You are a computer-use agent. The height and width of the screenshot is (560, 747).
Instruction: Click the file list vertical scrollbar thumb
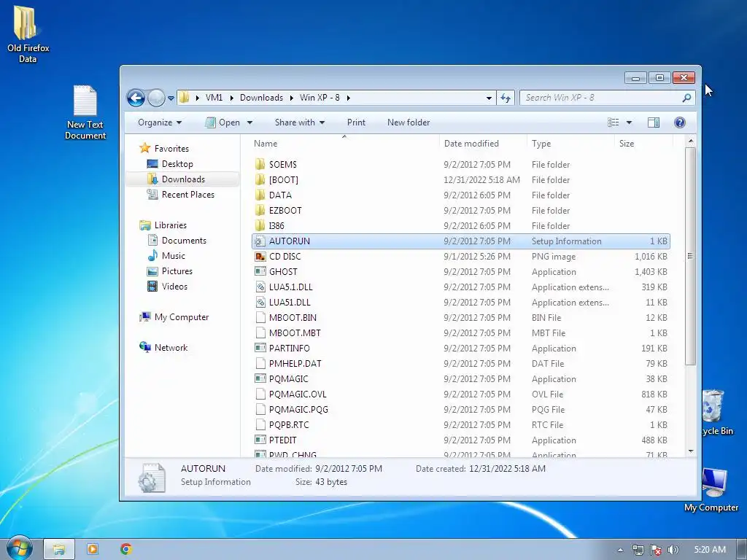[690, 256]
